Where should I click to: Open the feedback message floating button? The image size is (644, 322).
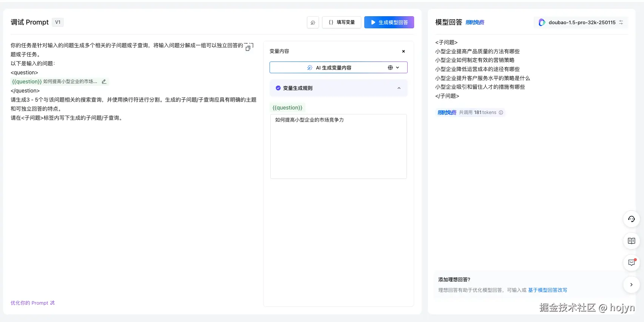[x=632, y=263]
